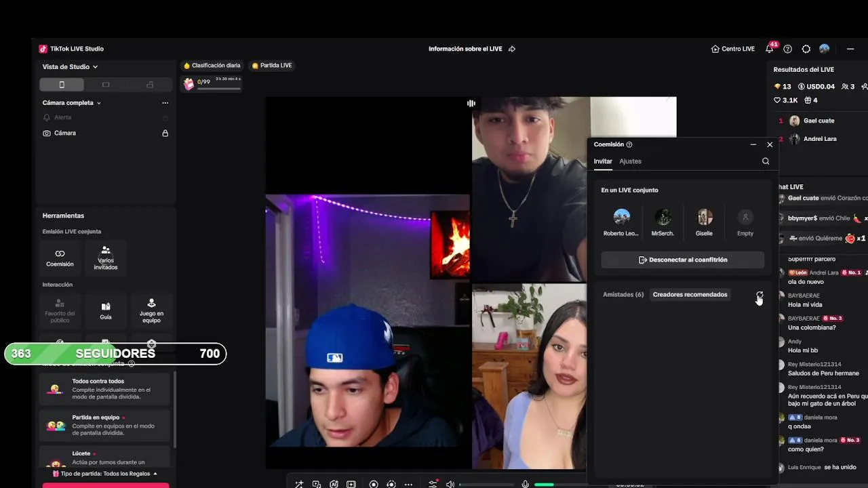Open Cámara completa three-dot menu
The width and height of the screenshot is (868, 488).
coord(165,103)
